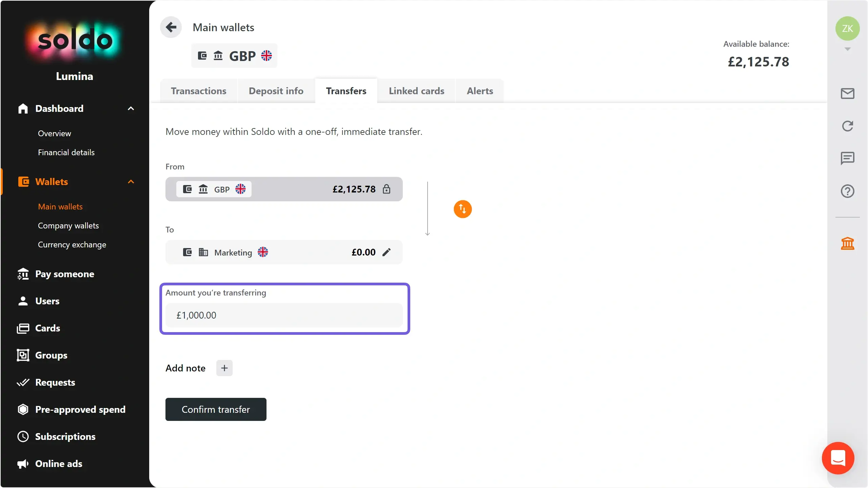Image resolution: width=868 pixels, height=488 pixels.
Task: Open the help question mark icon
Action: (847, 191)
